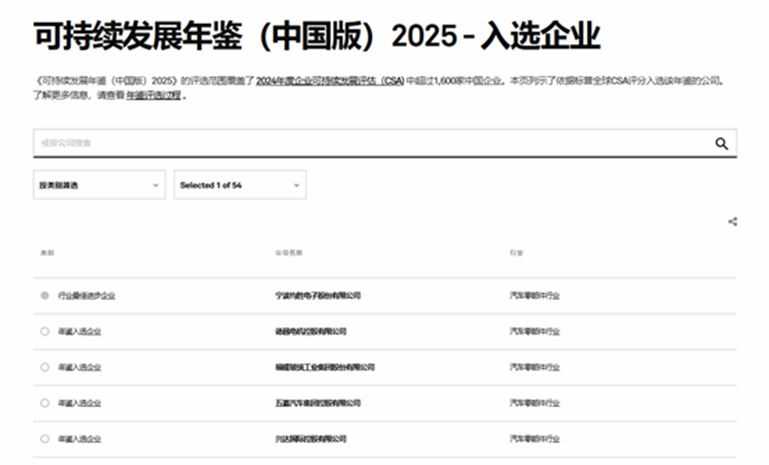Click the share icon above the table

point(732,222)
